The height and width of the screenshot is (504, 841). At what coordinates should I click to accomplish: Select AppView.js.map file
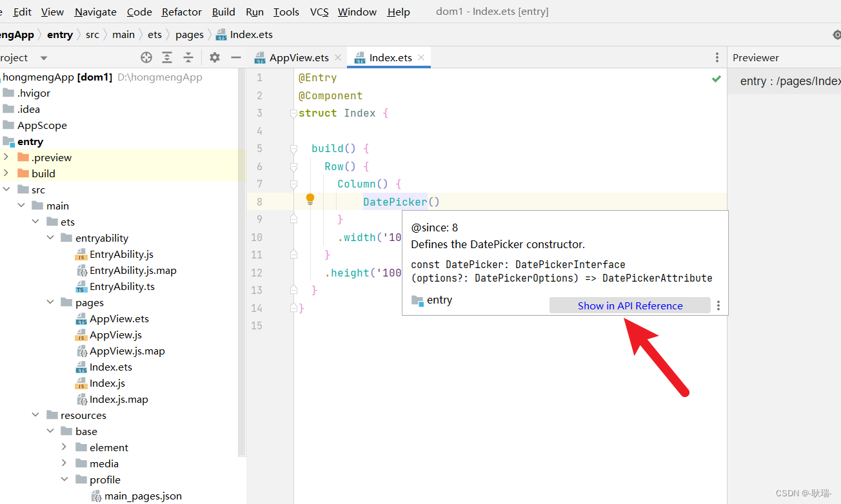(x=127, y=351)
